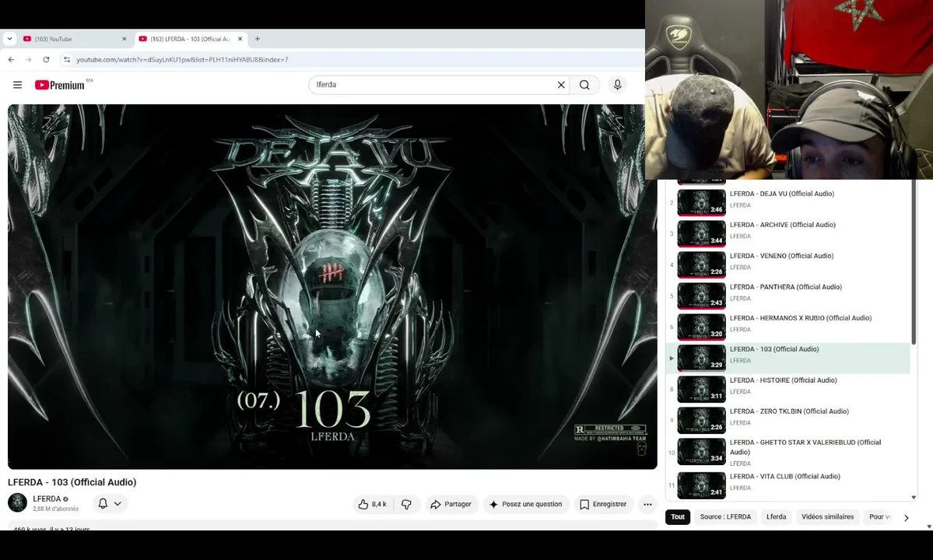The width and height of the screenshot is (933, 560).
Task: Click Posez une question button
Action: (526, 504)
